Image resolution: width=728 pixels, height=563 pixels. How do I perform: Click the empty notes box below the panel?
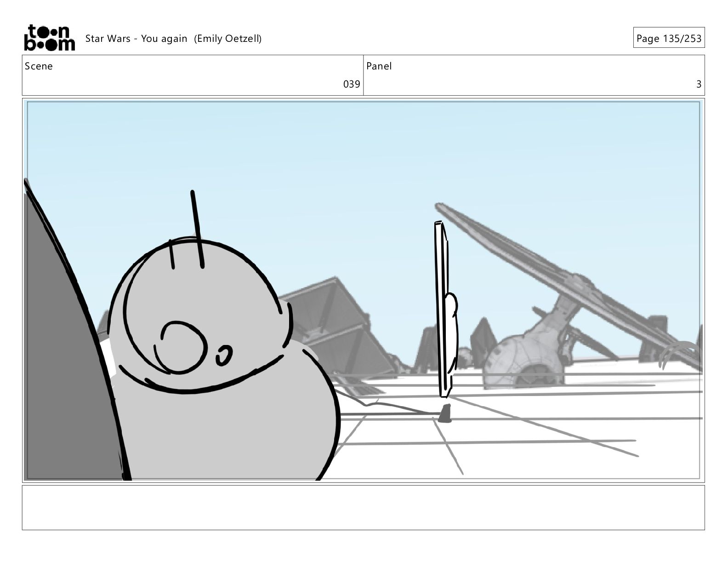363,507
